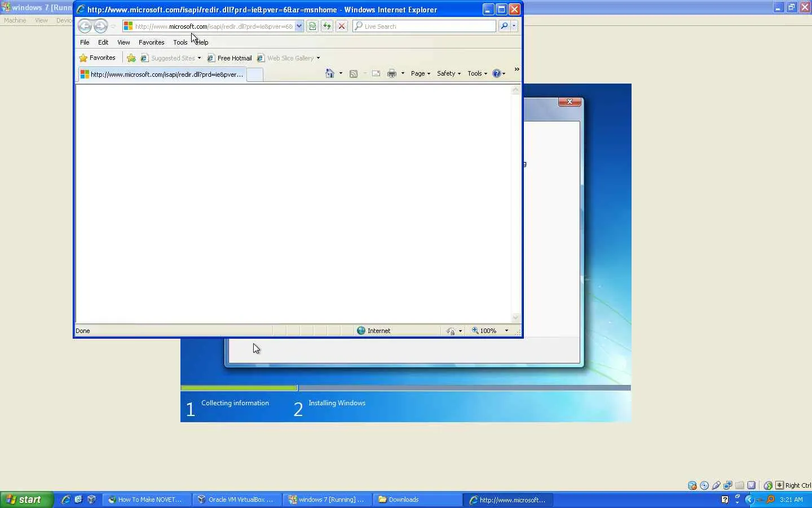This screenshot has height=508, width=812.
Task: Click the magnifier Search button next to Live Search
Action: point(504,26)
